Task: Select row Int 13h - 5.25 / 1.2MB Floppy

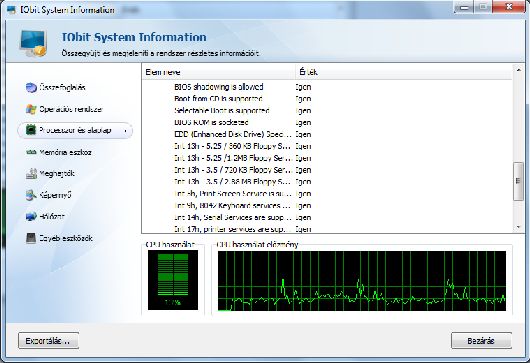Action: [x=327, y=158]
